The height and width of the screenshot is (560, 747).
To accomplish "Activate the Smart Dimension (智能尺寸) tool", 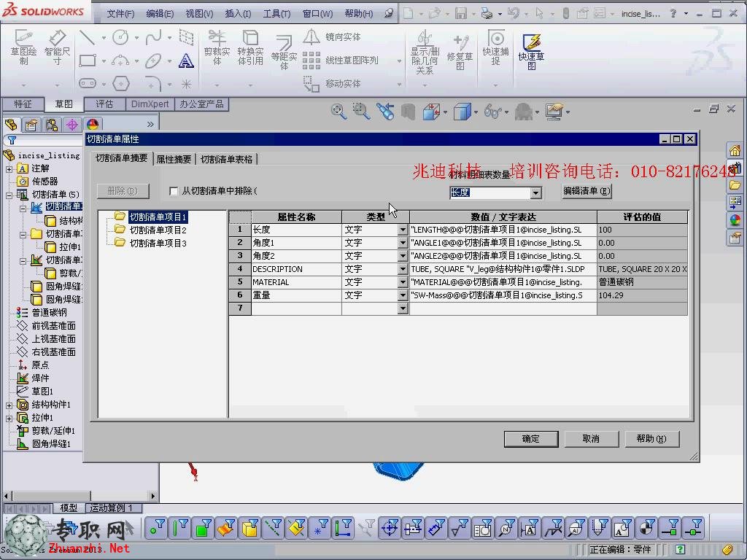I will coord(57,47).
